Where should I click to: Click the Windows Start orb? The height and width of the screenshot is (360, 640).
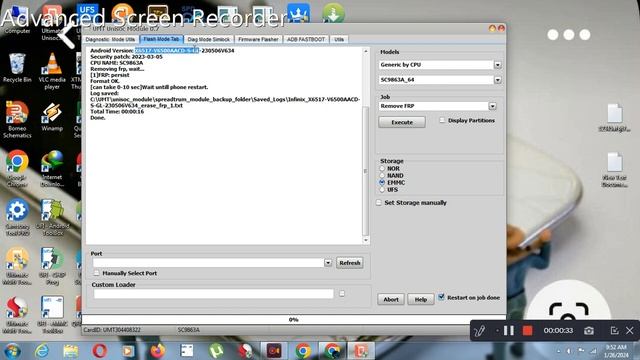tap(12, 351)
